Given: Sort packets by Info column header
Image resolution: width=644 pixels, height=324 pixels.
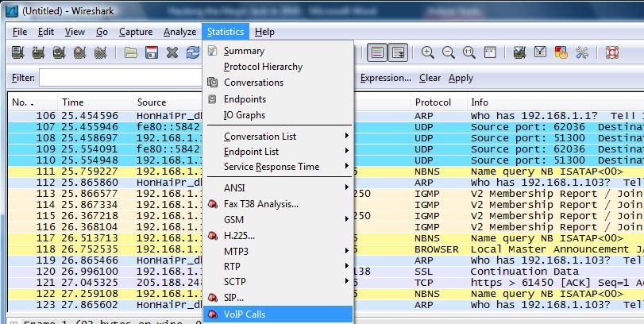Looking at the screenshot, I should (555, 102).
